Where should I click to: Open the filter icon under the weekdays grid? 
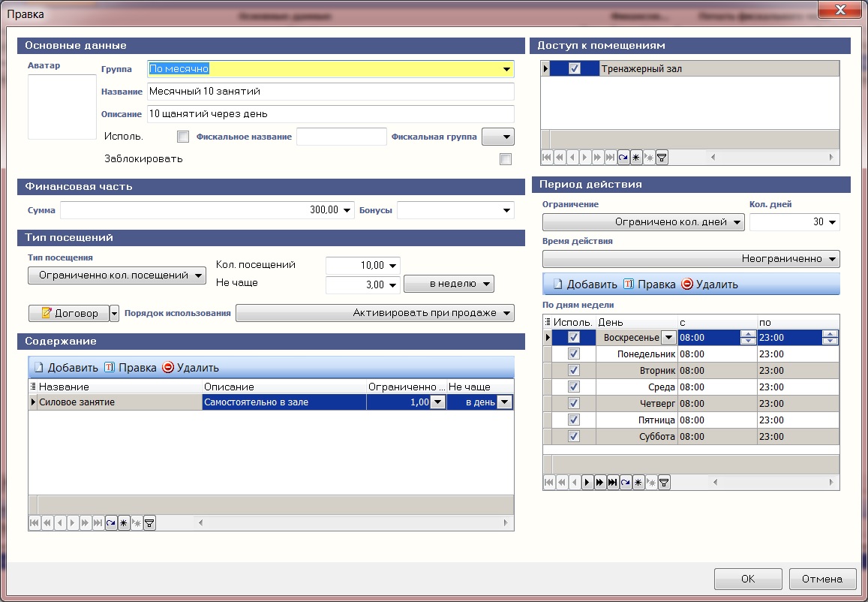pos(663,483)
